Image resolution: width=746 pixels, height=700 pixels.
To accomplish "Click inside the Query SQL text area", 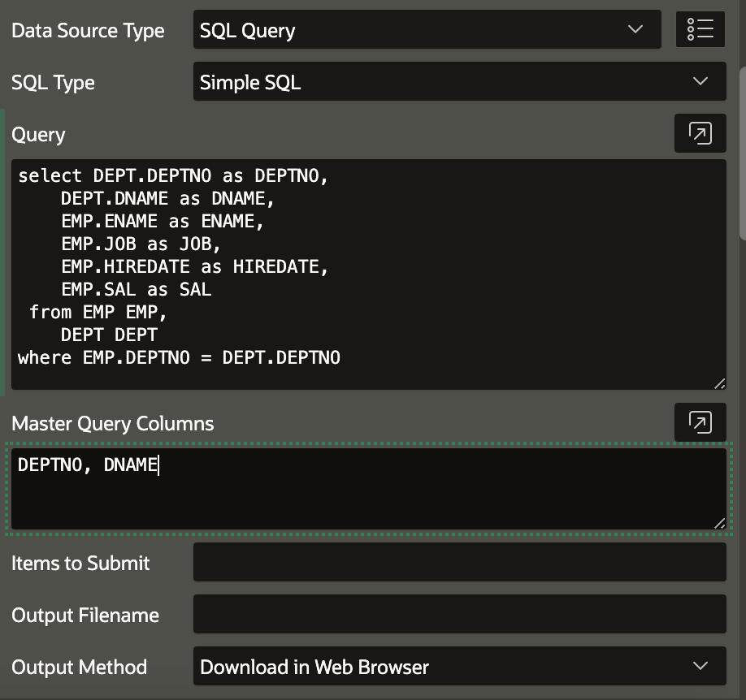I will click(369, 274).
